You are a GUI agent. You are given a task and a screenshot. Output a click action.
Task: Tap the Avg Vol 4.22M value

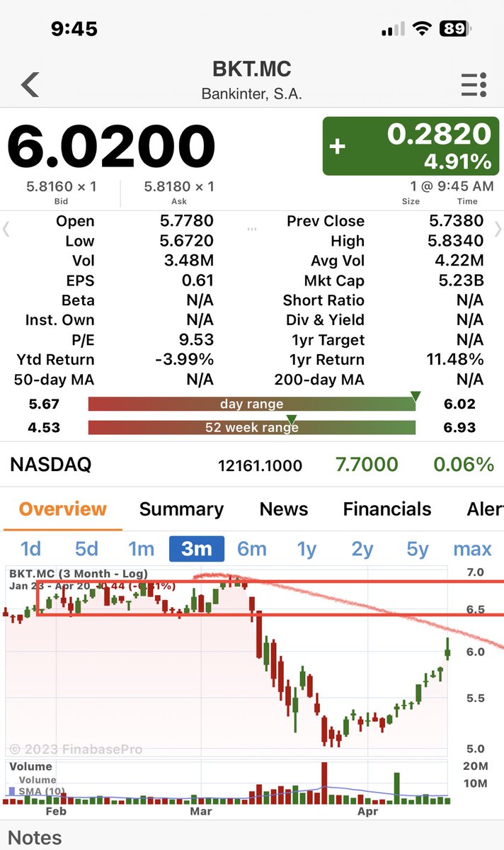click(459, 261)
